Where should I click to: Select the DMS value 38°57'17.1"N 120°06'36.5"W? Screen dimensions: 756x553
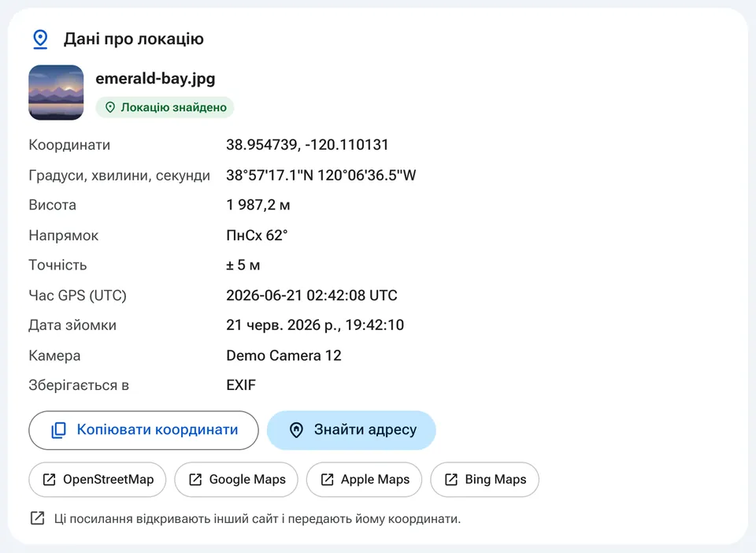pos(321,175)
